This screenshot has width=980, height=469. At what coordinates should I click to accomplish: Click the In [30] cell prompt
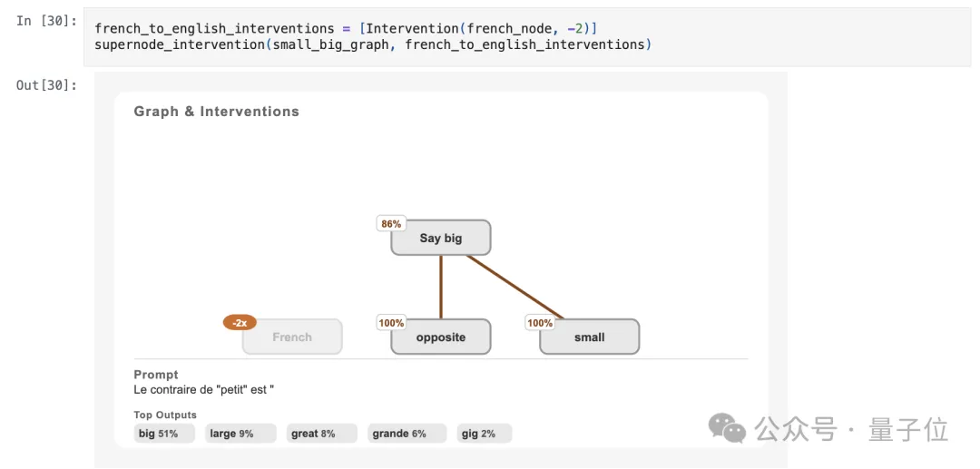pos(46,21)
